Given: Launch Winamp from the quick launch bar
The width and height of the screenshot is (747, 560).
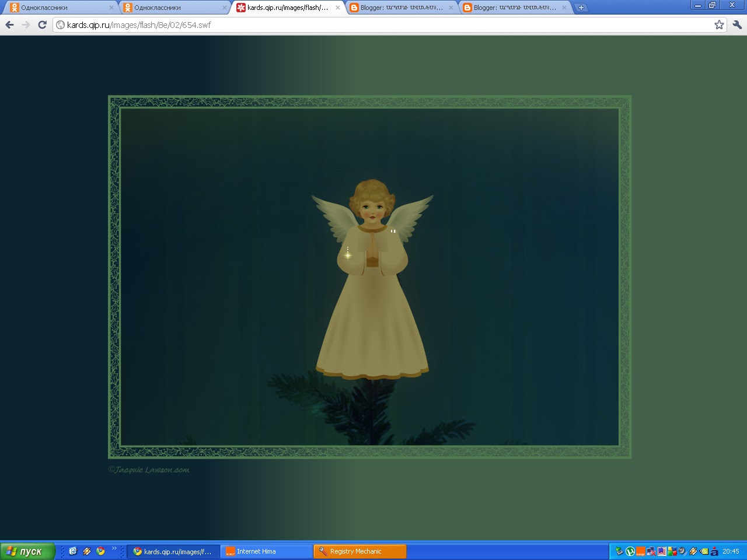Looking at the screenshot, I should 86,551.
